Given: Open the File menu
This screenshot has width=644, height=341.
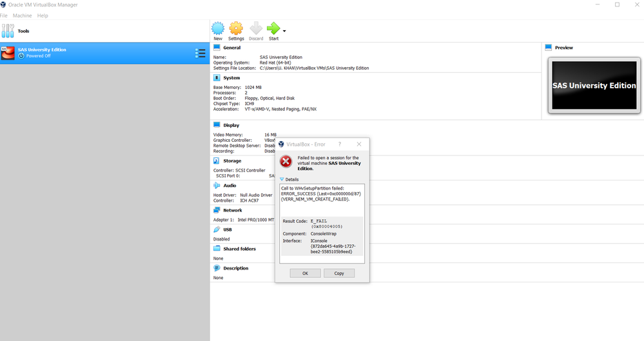Looking at the screenshot, I should (x=4, y=15).
